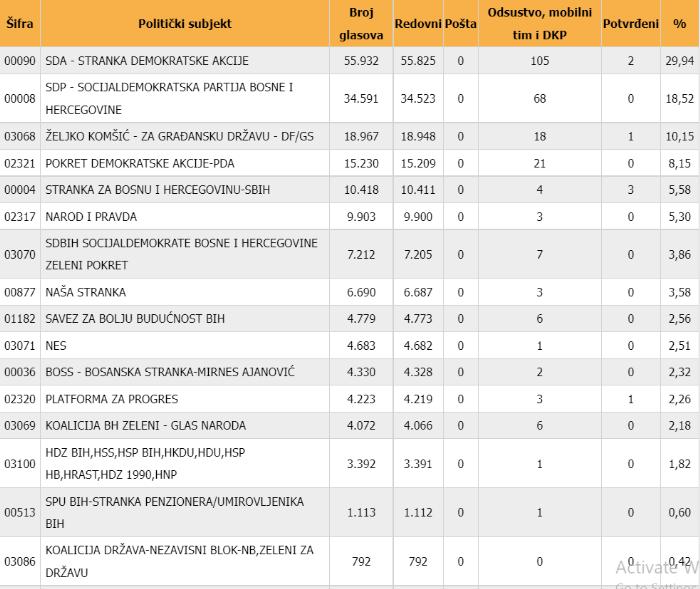700x589 pixels.
Task: Click vote count 10.418 for SBIH
Action: coord(361,190)
